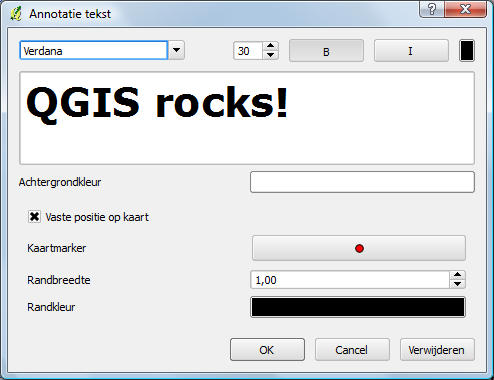
Task: Open the black font color swatch
Action: 467,51
